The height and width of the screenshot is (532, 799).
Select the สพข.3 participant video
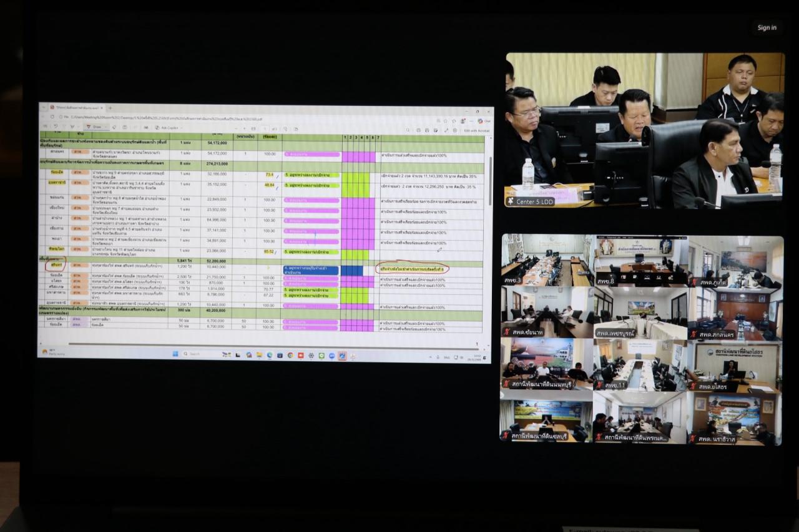pos(547,260)
